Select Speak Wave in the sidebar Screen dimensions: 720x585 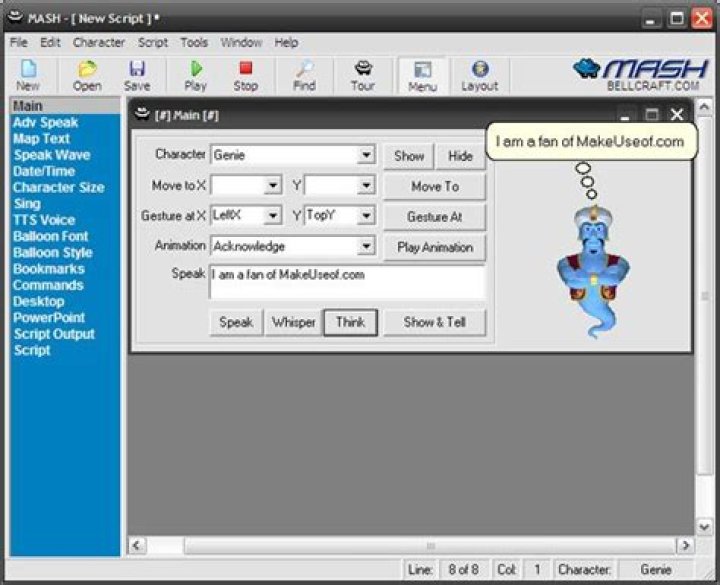click(52, 155)
